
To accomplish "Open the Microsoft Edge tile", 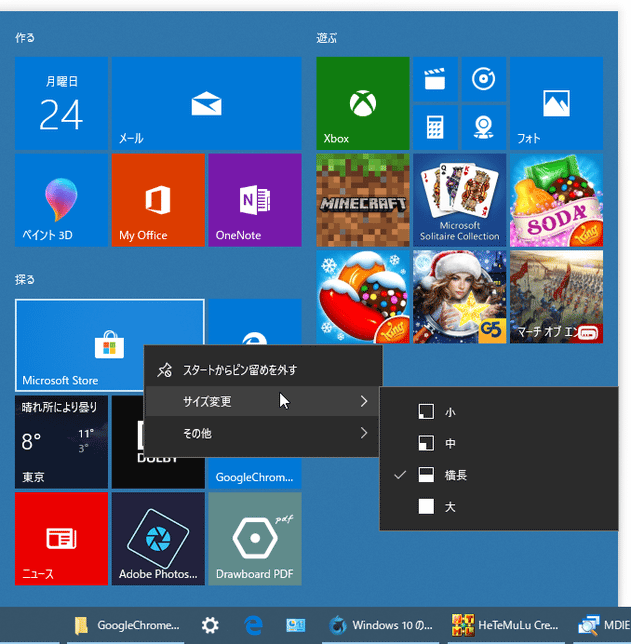I will (x=255, y=322).
